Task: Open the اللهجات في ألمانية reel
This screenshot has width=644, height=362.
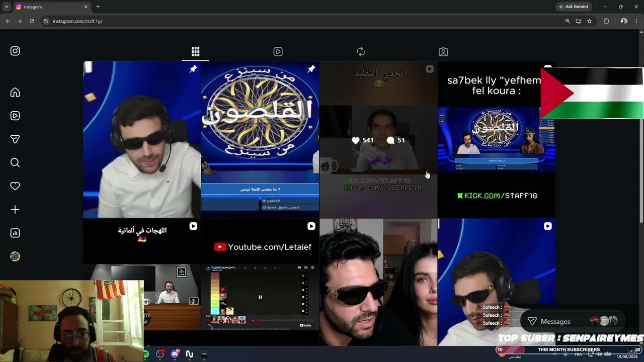Action: pyautogui.click(x=142, y=282)
